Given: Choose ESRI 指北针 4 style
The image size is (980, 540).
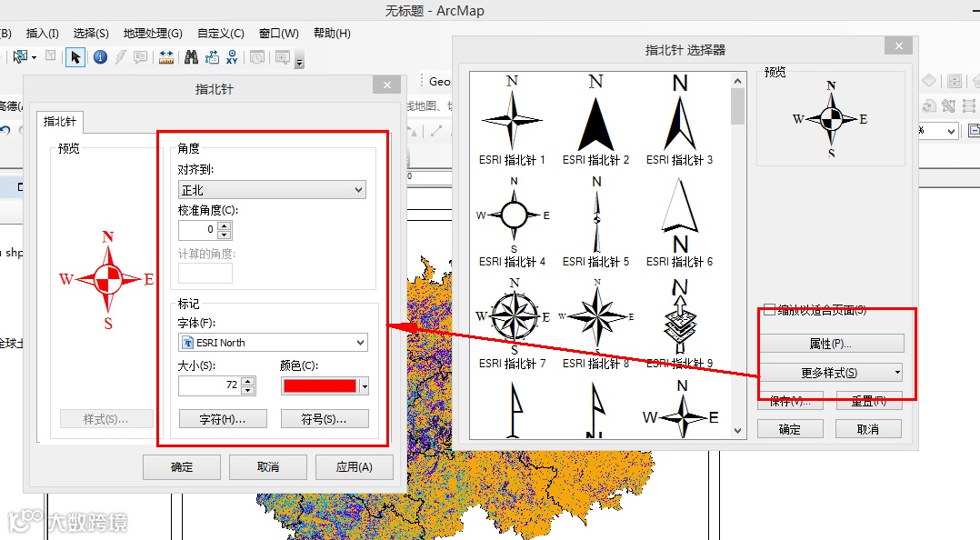Looking at the screenshot, I should pyautogui.click(x=512, y=222).
